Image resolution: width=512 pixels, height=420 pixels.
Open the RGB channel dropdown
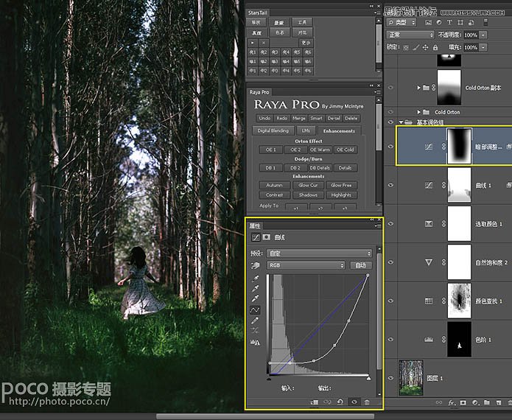306,265
